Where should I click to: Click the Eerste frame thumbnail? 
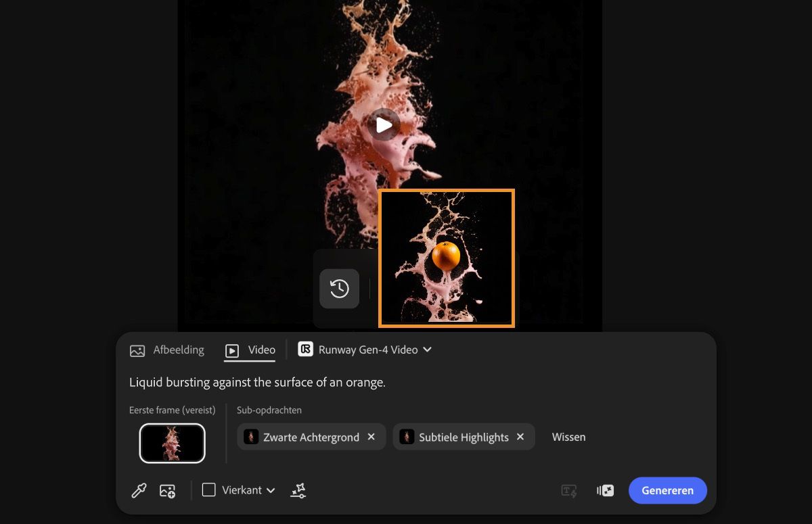click(173, 444)
